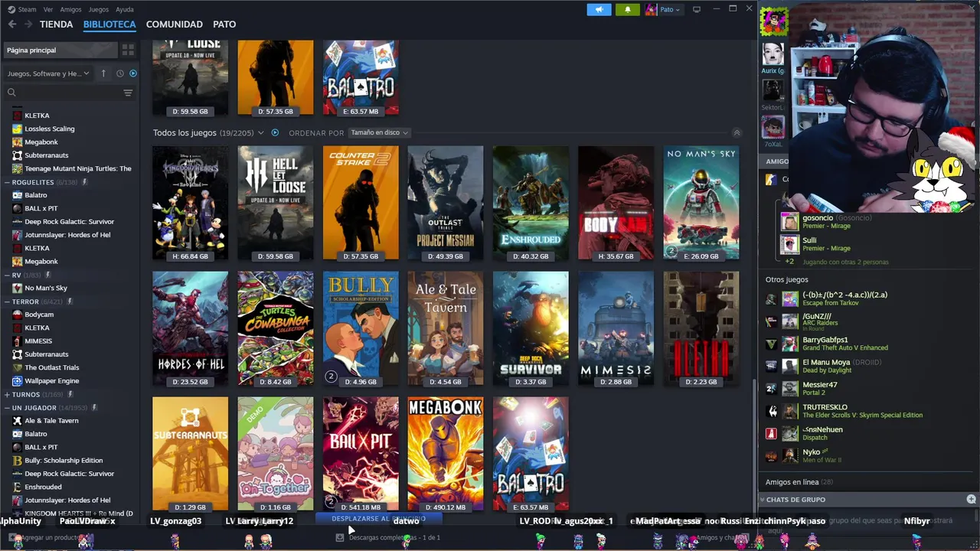Open the PATO profile tab

(224, 24)
